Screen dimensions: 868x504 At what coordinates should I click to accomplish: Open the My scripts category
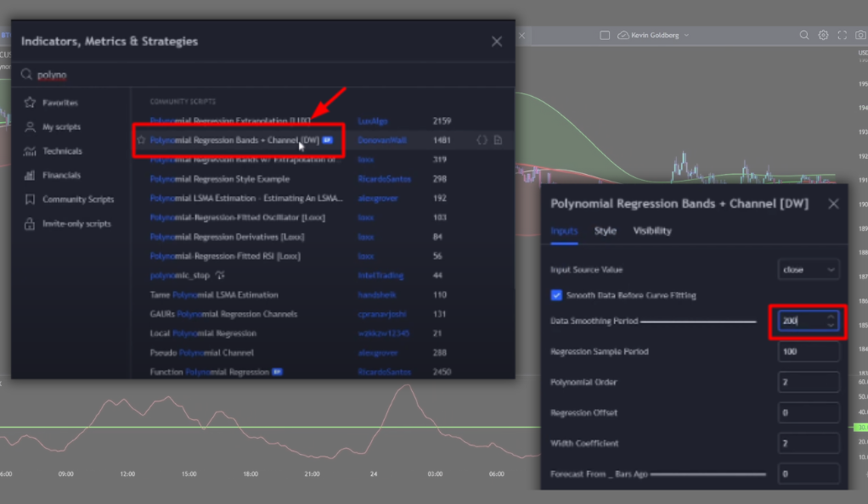pyautogui.click(x=53, y=126)
